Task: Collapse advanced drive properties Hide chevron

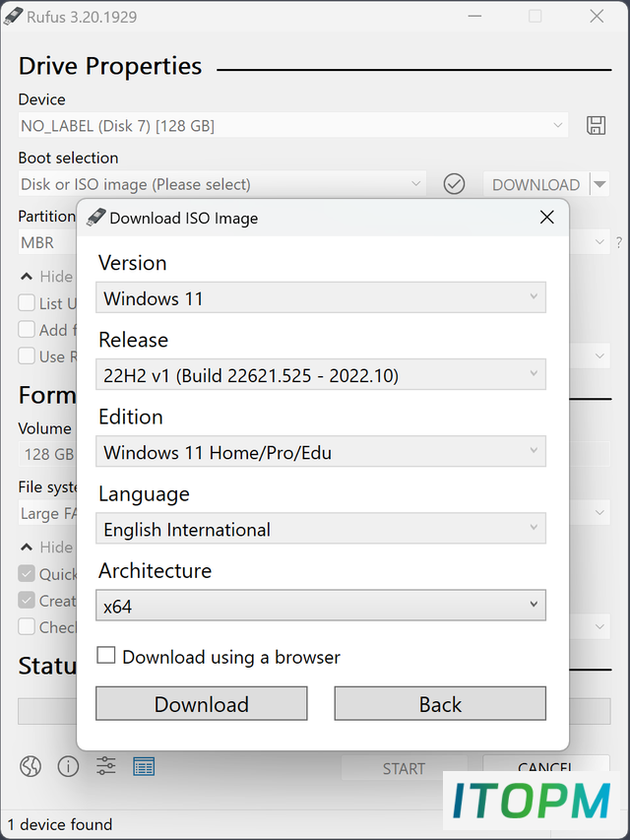Action: click(27, 277)
